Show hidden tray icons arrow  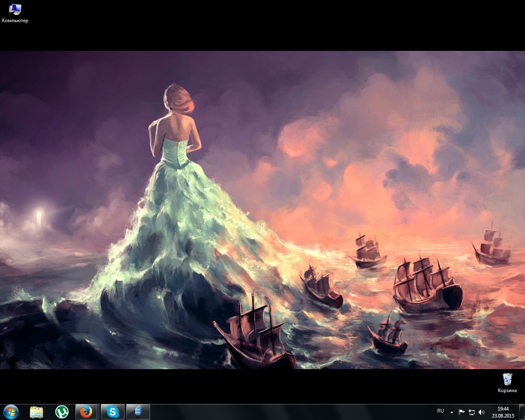452,412
